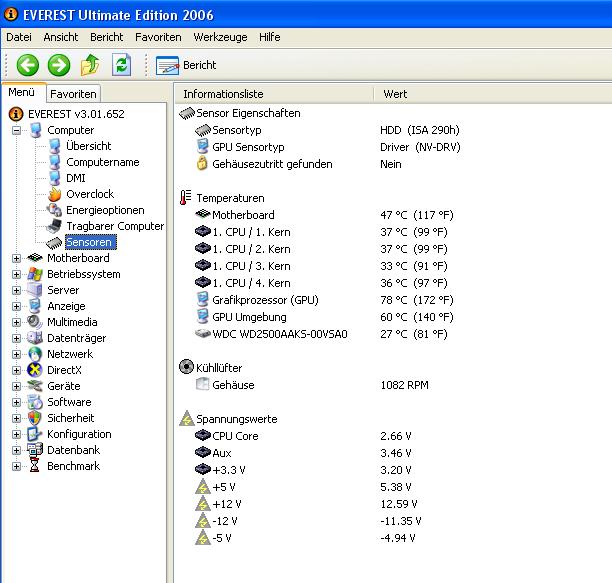Viewport: 612px width, 583px height.
Task: Select the Sensoren tree item
Action: click(91, 242)
